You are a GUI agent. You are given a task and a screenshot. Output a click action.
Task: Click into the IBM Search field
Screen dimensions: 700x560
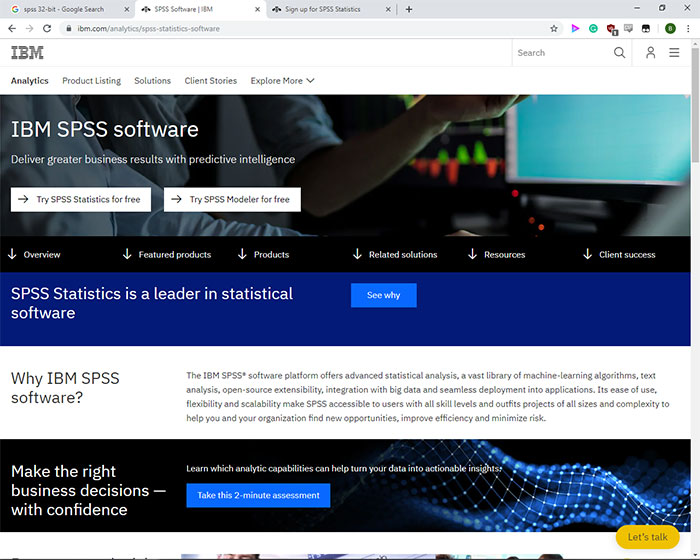click(x=562, y=53)
